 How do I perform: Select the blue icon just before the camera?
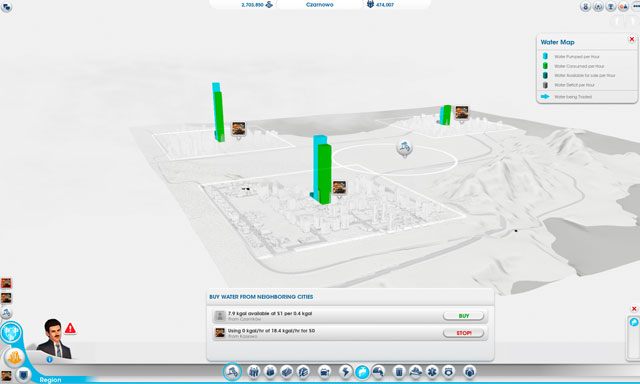[x=304, y=372]
